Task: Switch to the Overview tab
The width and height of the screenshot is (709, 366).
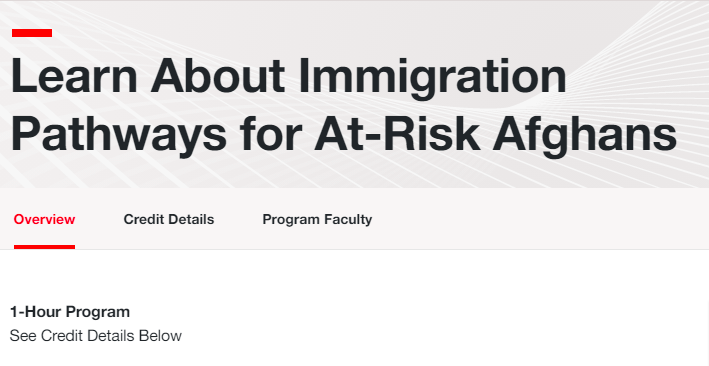Action: click(x=44, y=219)
